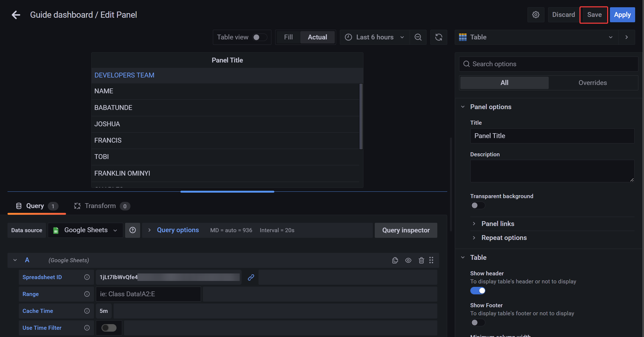Toggle Transparent background switch
Viewport: 644px width, 337px height.
(478, 205)
